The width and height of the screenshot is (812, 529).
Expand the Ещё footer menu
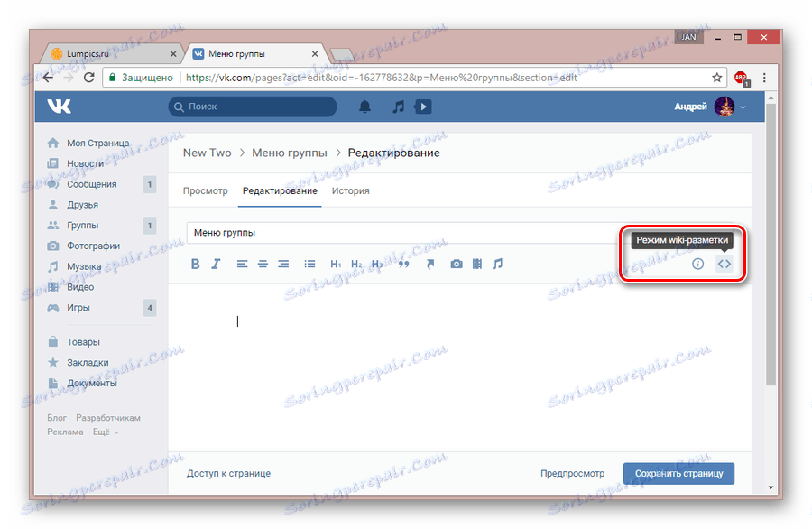click(x=106, y=432)
